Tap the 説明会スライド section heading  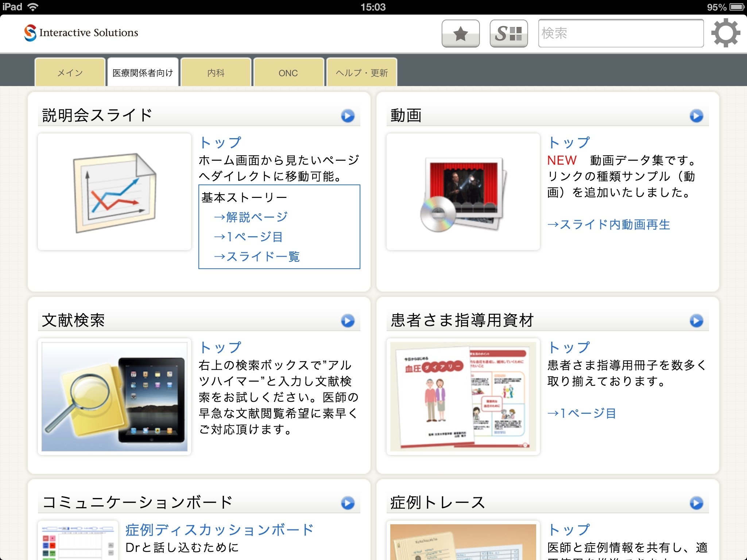tap(97, 115)
